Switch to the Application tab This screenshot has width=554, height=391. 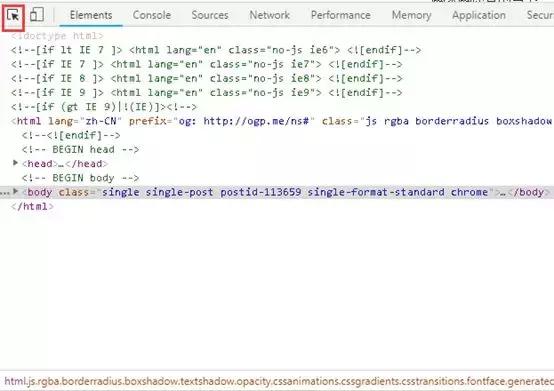click(479, 15)
